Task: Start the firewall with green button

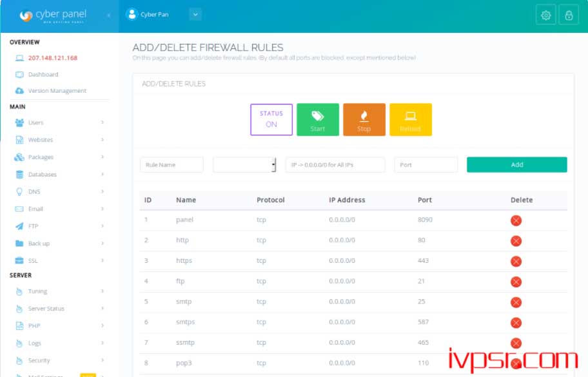Action: coord(318,120)
